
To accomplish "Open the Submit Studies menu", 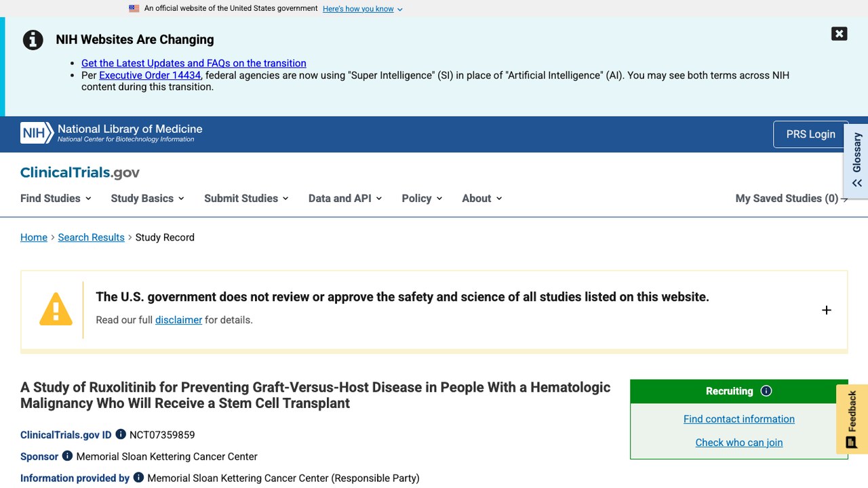I will pos(246,198).
